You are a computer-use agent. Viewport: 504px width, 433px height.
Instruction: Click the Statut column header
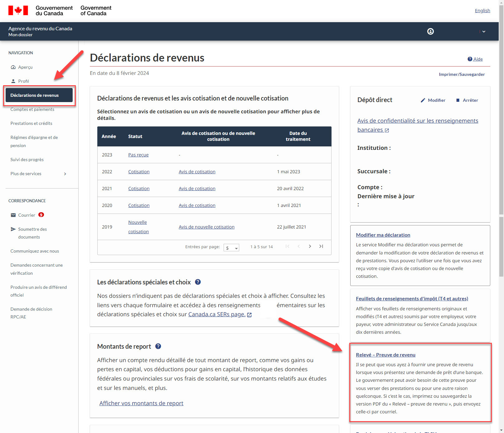click(x=135, y=136)
